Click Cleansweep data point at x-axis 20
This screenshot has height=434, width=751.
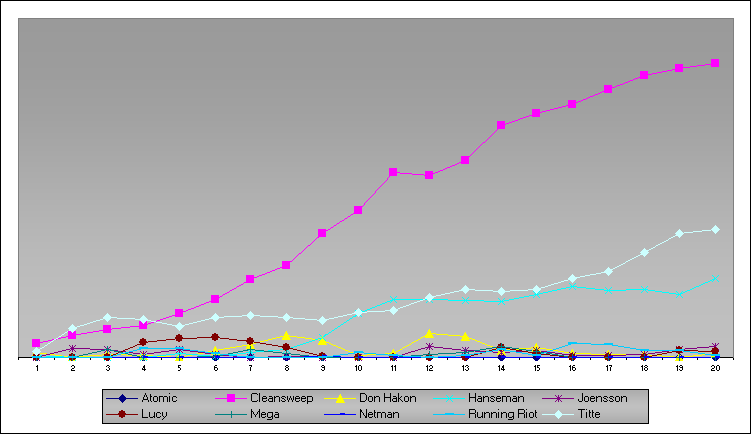(x=715, y=63)
